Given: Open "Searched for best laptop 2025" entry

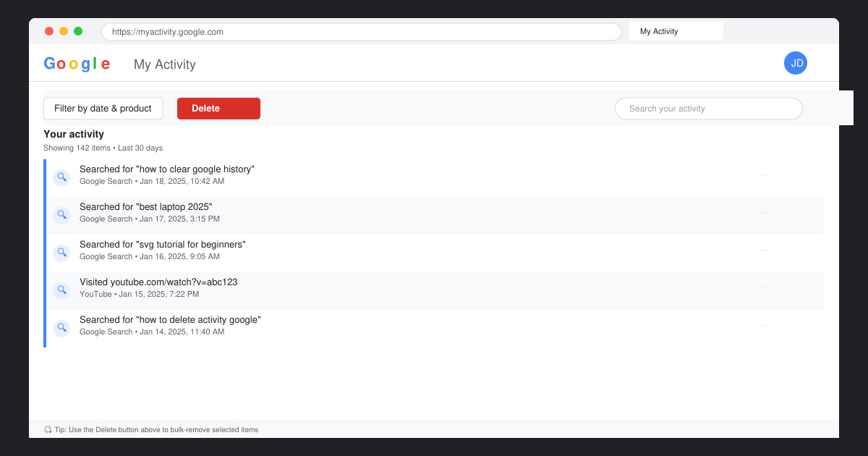Looking at the screenshot, I should tap(146, 207).
